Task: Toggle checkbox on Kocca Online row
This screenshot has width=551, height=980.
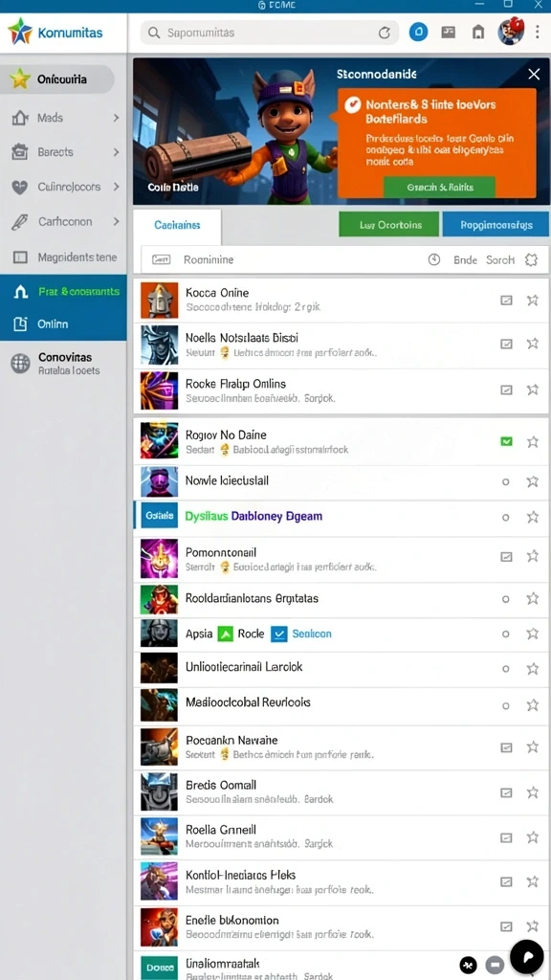Action: click(x=507, y=300)
